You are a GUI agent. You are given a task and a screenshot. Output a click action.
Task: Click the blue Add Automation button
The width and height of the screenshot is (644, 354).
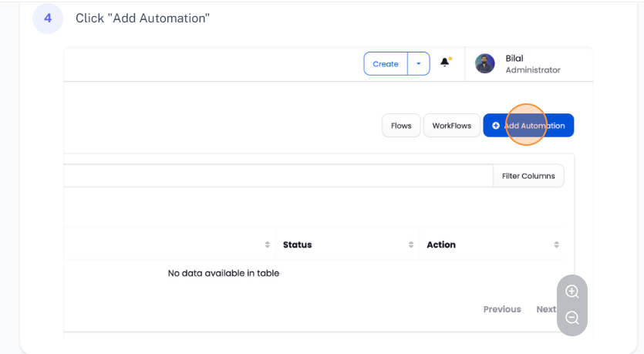(x=528, y=126)
